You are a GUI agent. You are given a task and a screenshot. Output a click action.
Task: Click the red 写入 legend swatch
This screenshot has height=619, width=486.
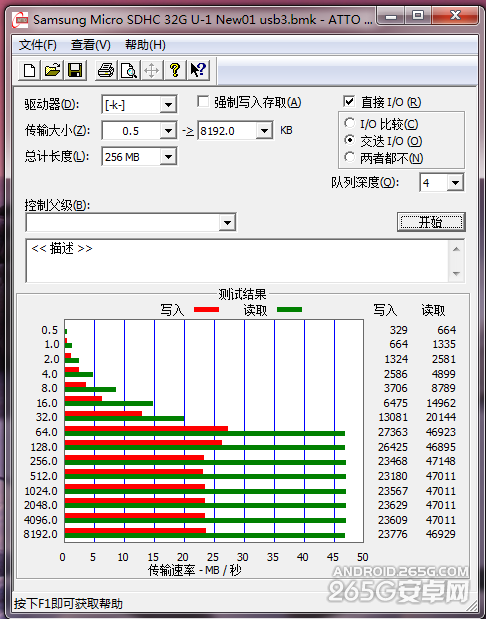pos(206,310)
